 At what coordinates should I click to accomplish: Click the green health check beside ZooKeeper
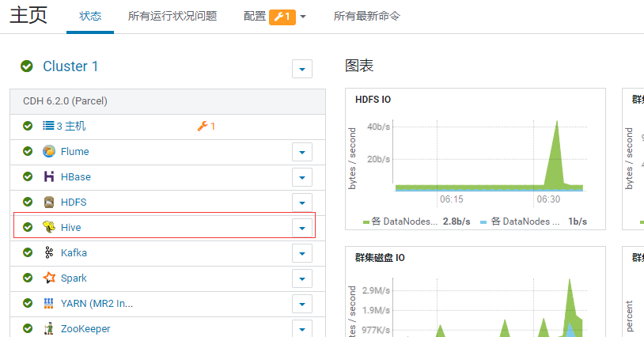(28, 328)
